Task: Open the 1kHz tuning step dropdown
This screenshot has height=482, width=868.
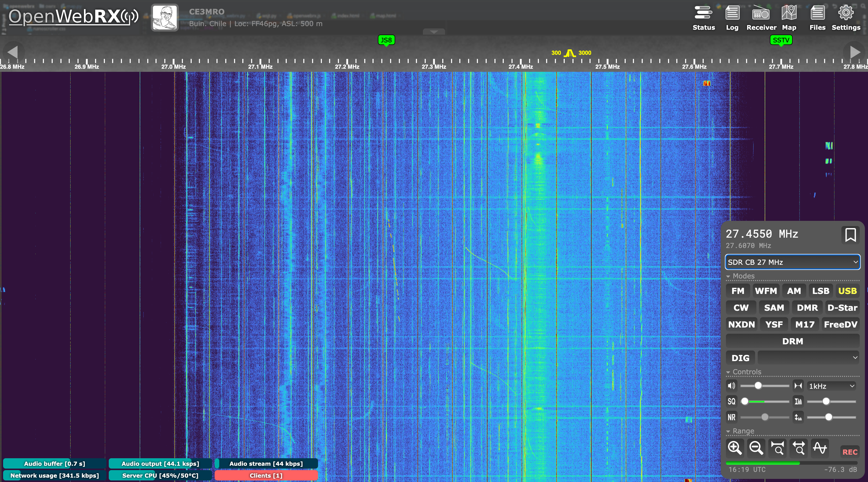Action: click(832, 386)
